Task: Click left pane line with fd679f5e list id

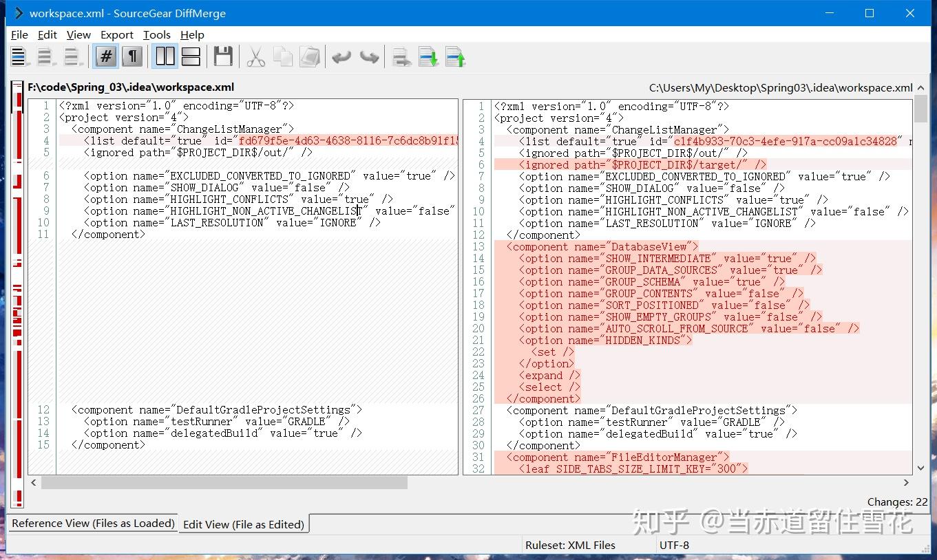Action: point(258,140)
